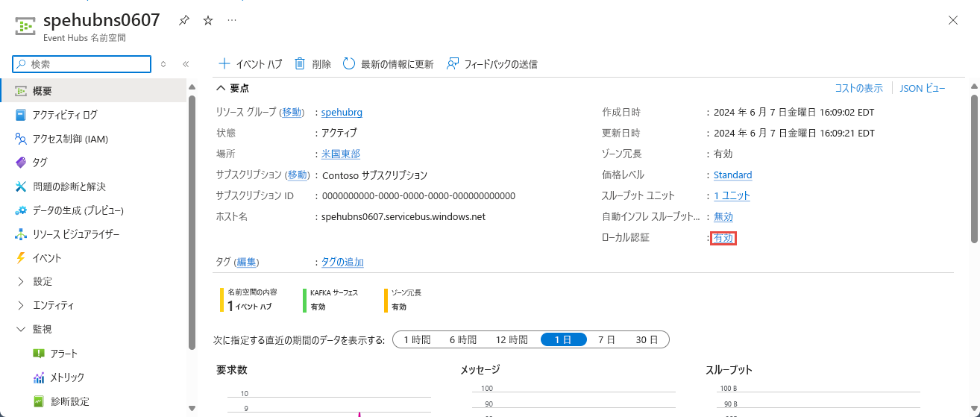Click the Event Hubs namespace logo icon
The height and width of the screenshot is (417, 980).
[x=26, y=25]
